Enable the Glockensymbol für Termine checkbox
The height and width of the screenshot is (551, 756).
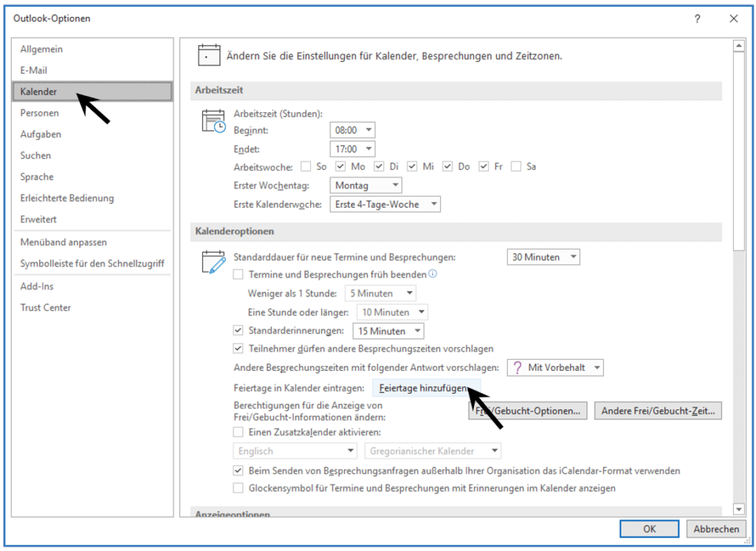pos(238,487)
